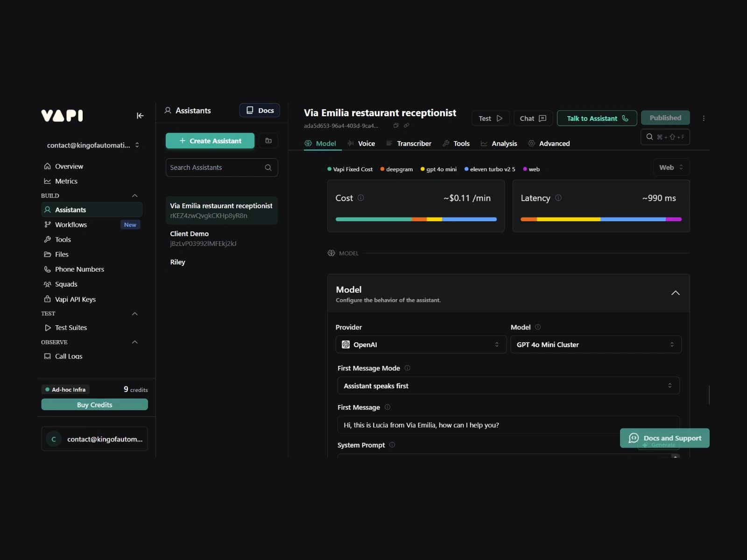
Task: Collapse the TEST section
Action: [x=135, y=314]
